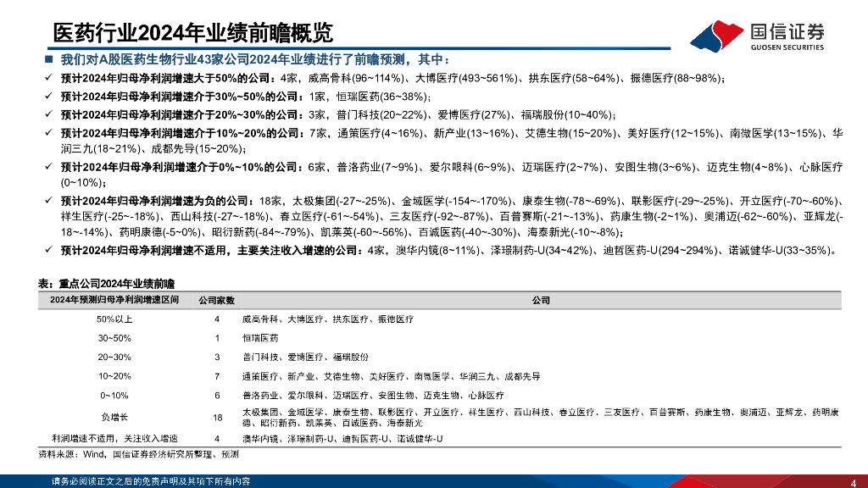Click the count 7 in the 10~20% row
Screen dimensions: 868x488
[217, 376]
